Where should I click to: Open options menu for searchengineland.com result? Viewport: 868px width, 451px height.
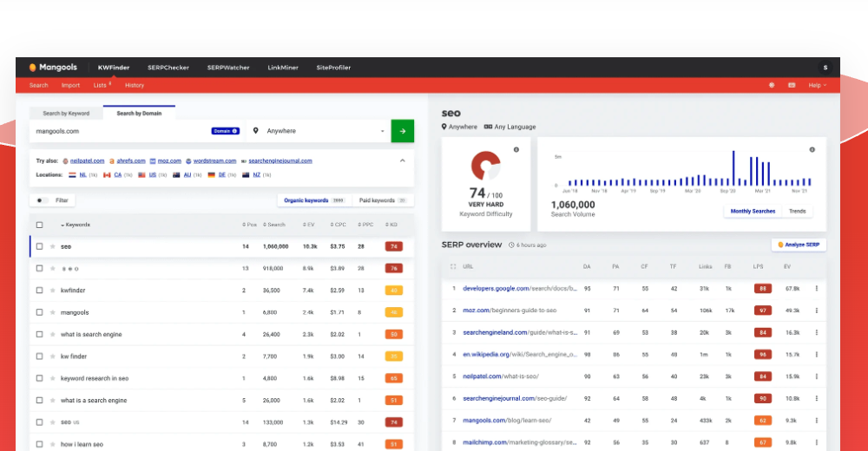817,332
